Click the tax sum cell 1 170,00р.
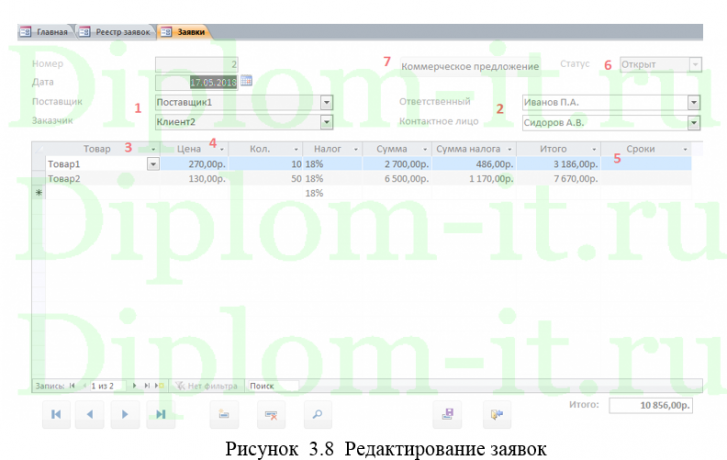This screenshot has width=727, height=460. click(x=474, y=179)
